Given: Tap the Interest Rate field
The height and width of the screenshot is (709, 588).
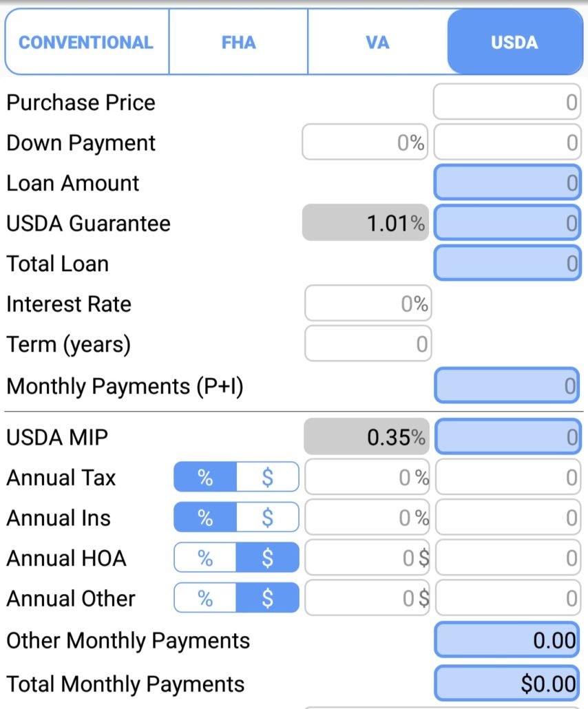Looking at the screenshot, I should pyautogui.click(x=368, y=303).
